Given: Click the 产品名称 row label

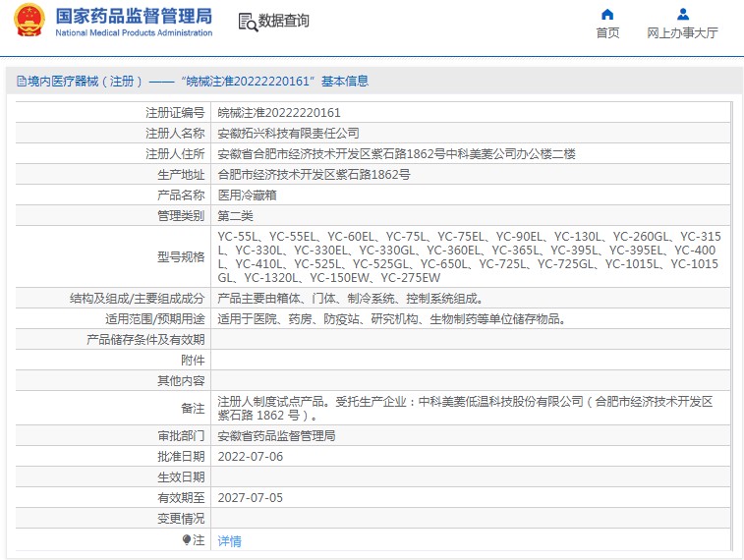Looking at the screenshot, I should [x=181, y=195].
